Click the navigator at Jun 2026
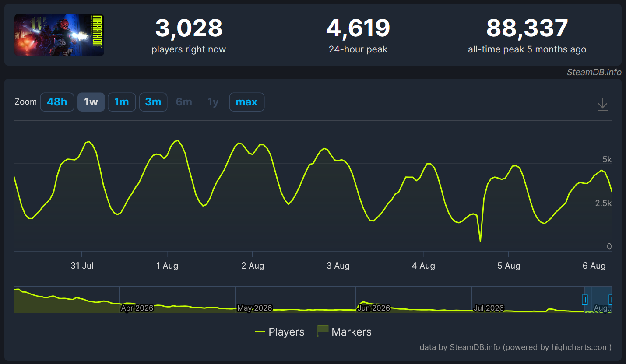Screen dimensions: 626x364 pyautogui.click(x=374, y=308)
